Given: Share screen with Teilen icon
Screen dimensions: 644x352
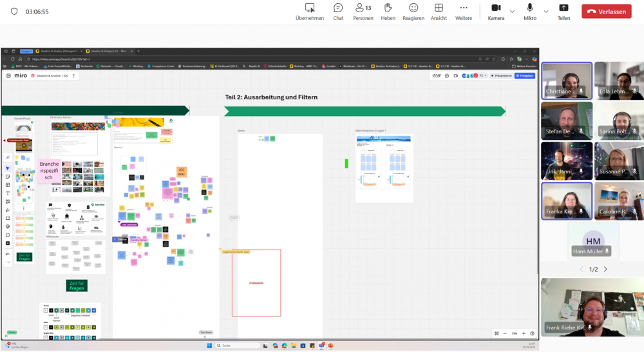Looking at the screenshot, I should [563, 11].
